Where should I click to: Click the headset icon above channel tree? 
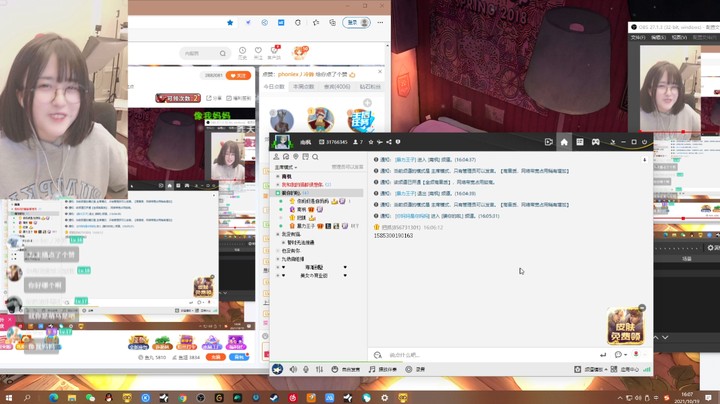[x=286, y=157]
